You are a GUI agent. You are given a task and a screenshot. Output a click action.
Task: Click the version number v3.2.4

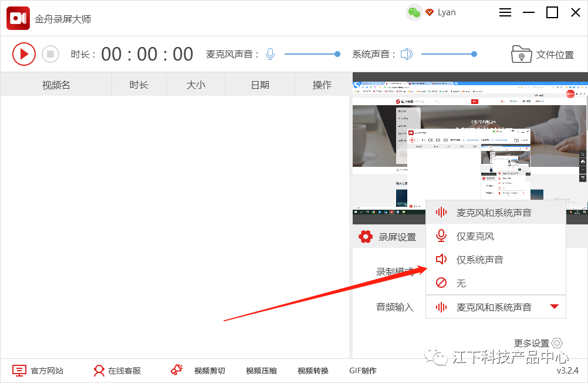tap(567, 371)
